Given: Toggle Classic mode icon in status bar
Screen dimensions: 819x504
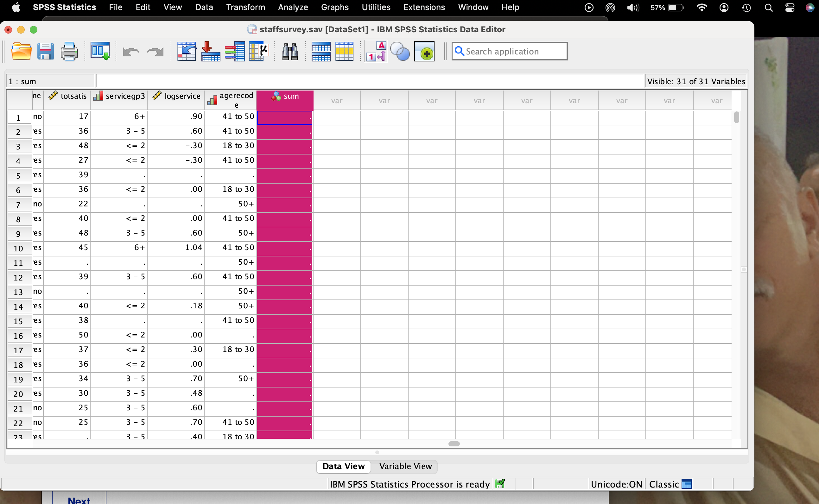Looking at the screenshot, I should coord(686,484).
